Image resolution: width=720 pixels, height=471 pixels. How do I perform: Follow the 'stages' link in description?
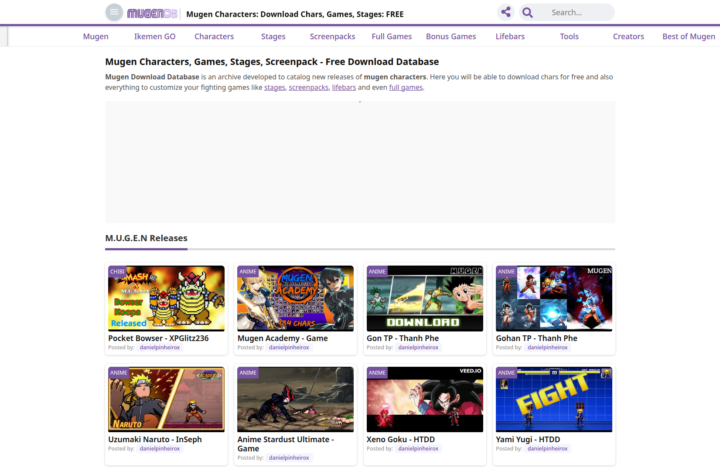click(275, 87)
